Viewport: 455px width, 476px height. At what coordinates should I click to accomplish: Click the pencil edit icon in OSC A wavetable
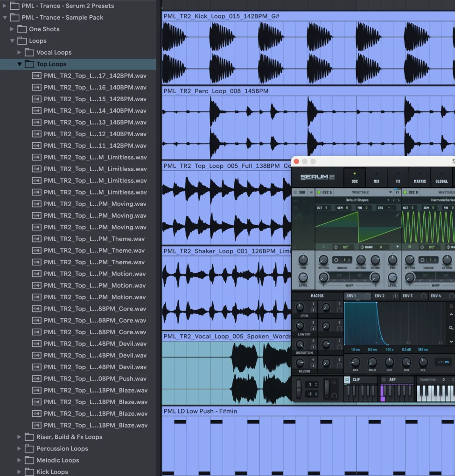pyautogui.click(x=397, y=215)
